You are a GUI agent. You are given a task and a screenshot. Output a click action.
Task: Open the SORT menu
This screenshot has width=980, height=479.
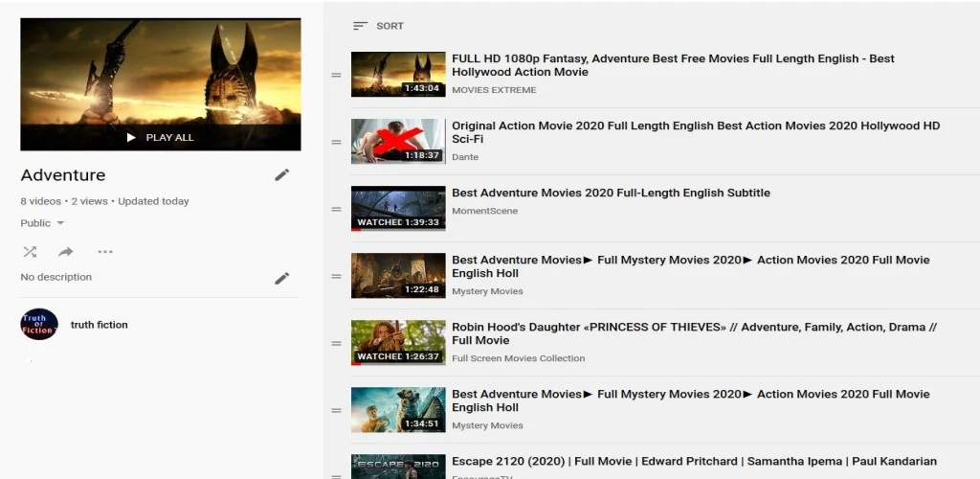[378, 26]
